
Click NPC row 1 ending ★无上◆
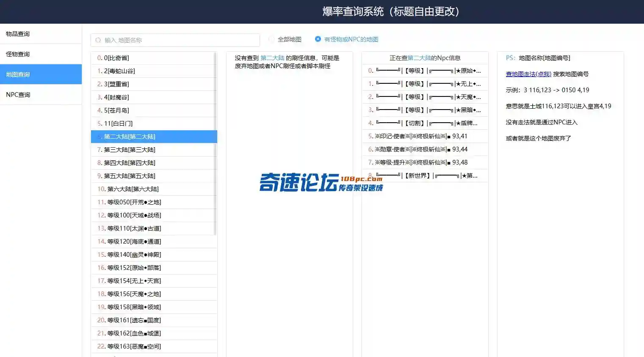click(x=425, y=84)
